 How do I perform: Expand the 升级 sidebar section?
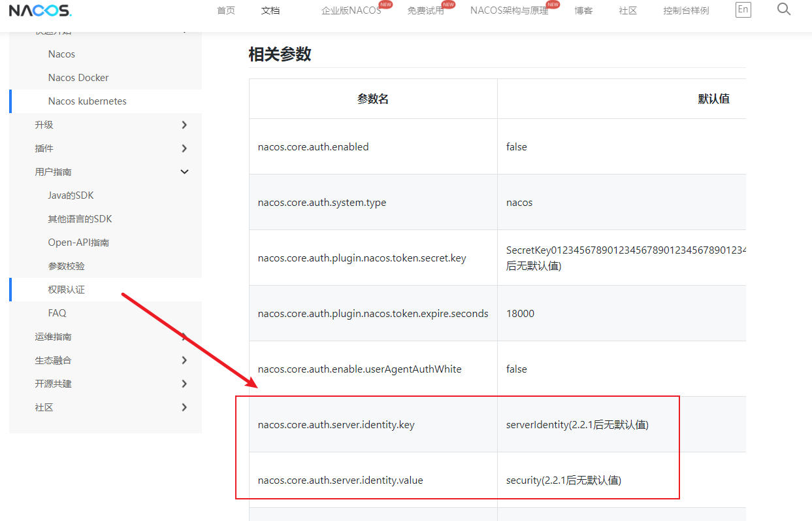coord(184,124)
